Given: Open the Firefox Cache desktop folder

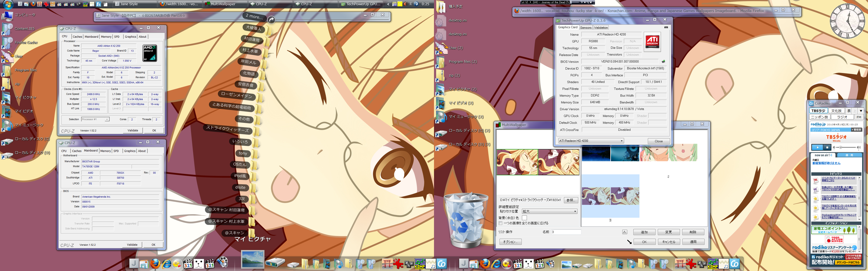Looking at the screenshot, I should click(7, 43).
